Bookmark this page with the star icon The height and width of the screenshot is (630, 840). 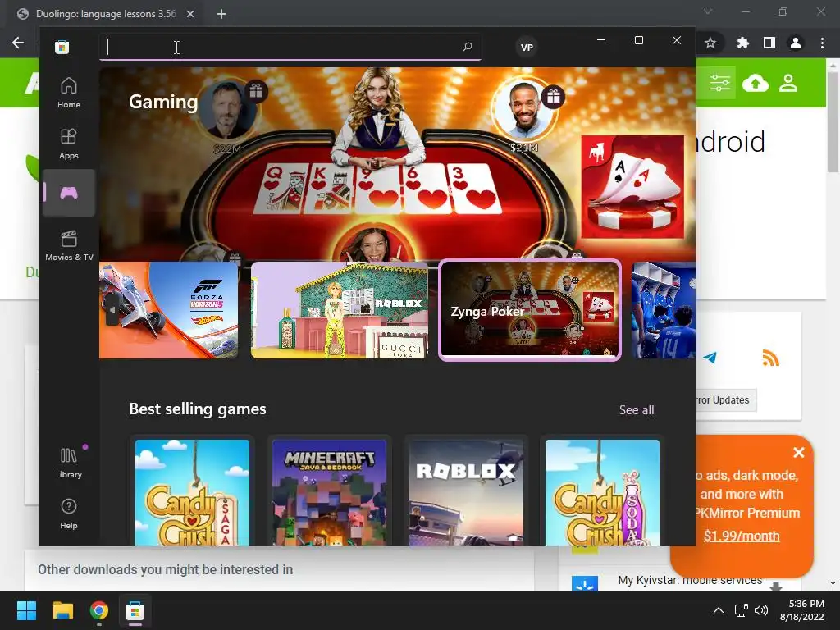tap(710, 43)
